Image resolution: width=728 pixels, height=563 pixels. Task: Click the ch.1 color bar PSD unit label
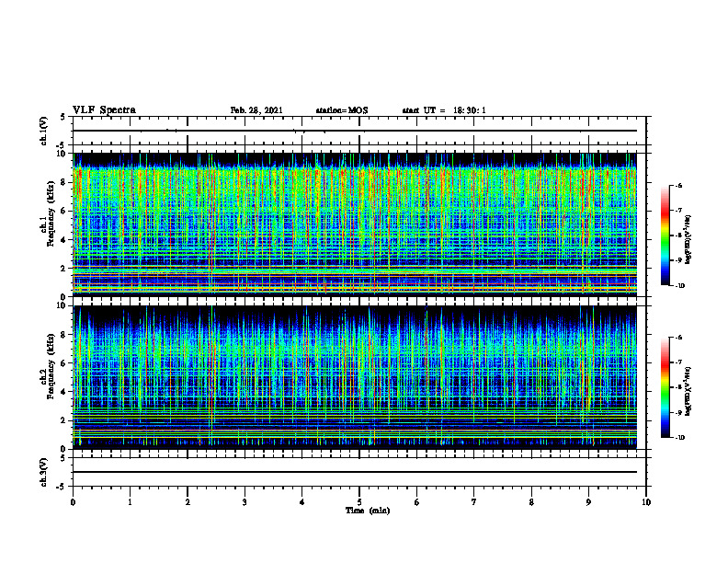[x=688, y=239]
